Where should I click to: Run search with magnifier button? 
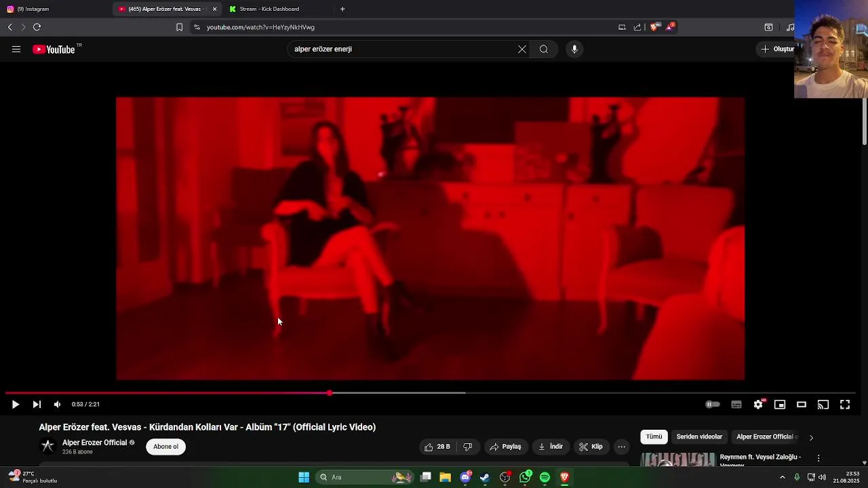544,49
